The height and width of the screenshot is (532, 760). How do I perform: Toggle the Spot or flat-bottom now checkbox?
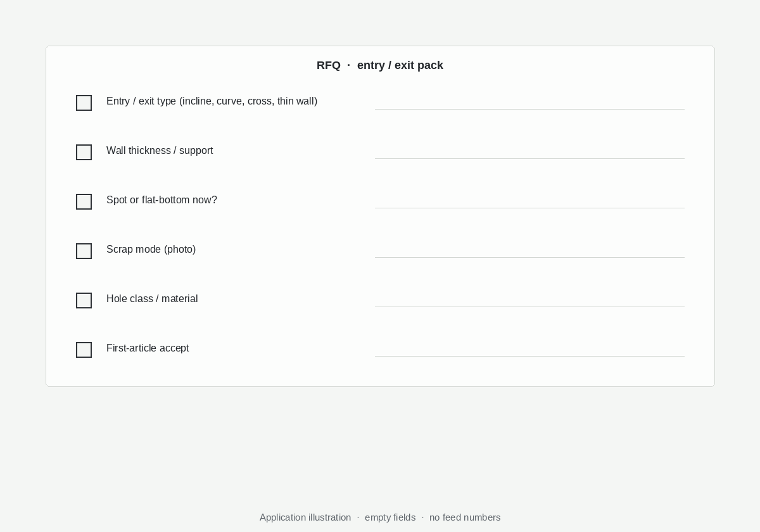[84, 201]
